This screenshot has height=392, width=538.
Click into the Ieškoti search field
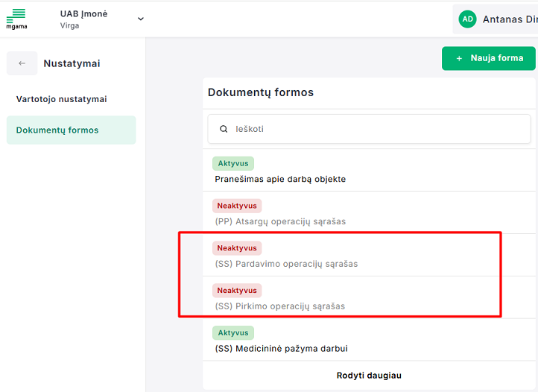point(373,129)
